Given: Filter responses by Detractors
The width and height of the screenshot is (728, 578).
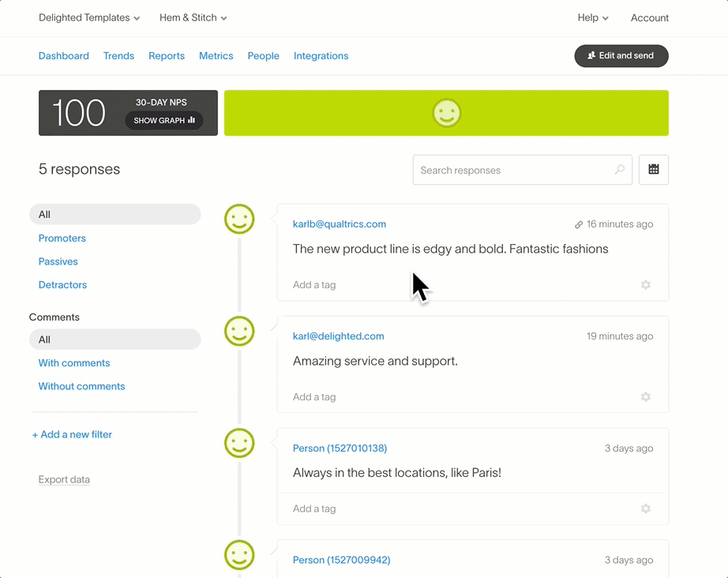Looking at the screenshot, I should click(x=62, y=285).
